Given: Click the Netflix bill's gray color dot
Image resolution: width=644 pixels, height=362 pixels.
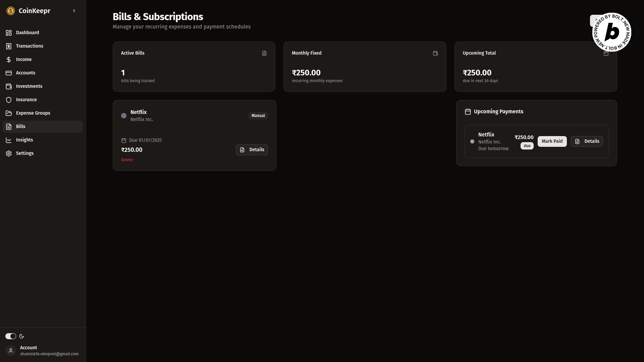Looking at the screenshot, I should point(124,116).
